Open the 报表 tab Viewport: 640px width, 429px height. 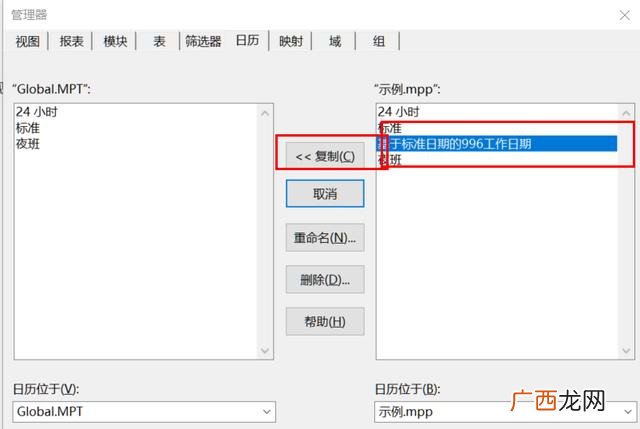(x=71, y=41)
